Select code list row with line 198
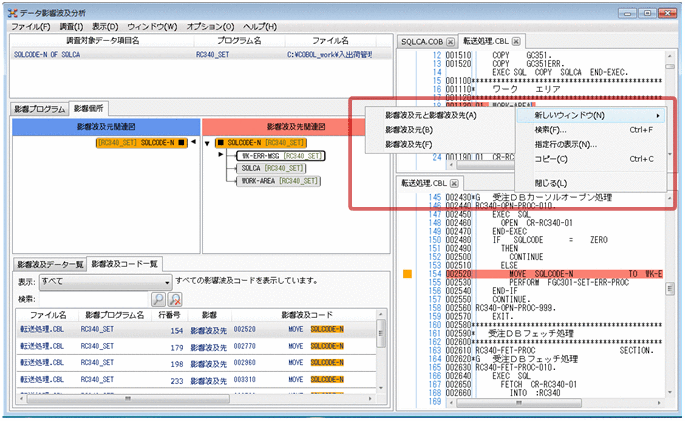The height and width of the screenshot is (421, 685). pyautogui.click(x=197, y=363)
